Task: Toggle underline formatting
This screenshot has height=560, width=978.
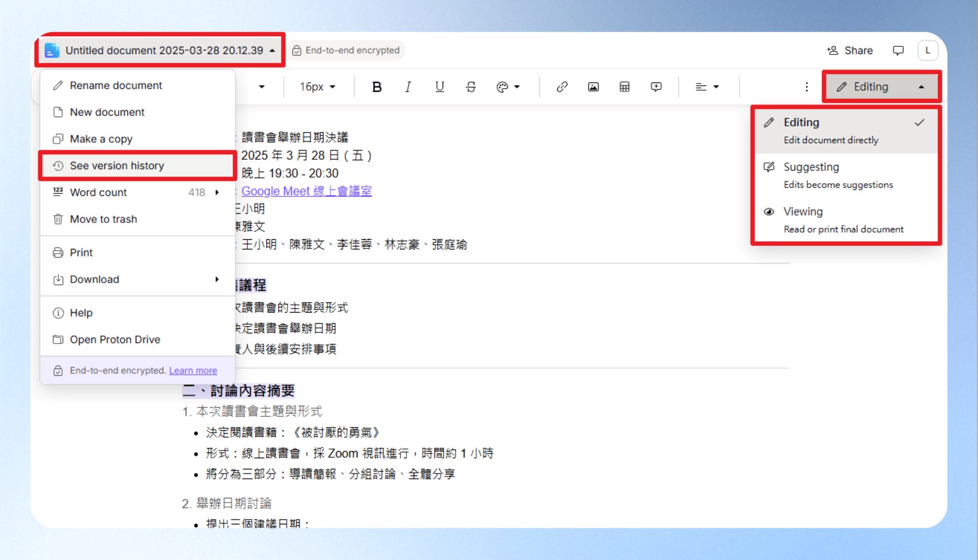Action: (x=440, y=87)
